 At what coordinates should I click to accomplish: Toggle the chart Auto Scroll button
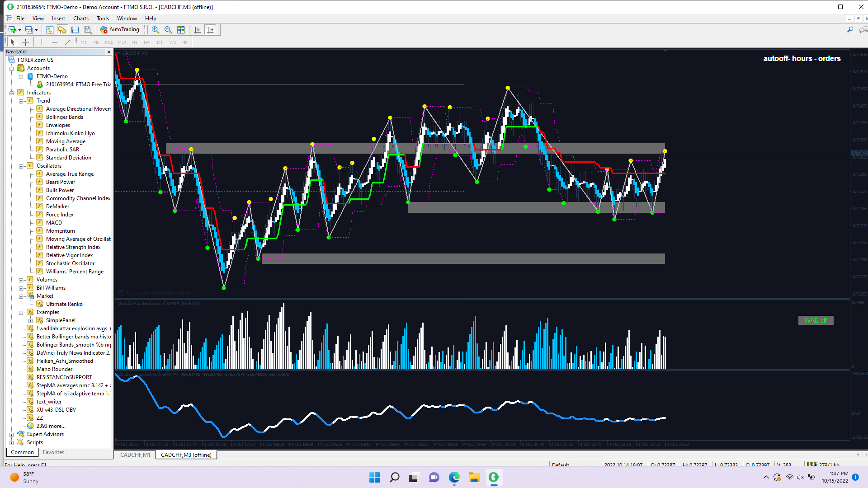198,30
